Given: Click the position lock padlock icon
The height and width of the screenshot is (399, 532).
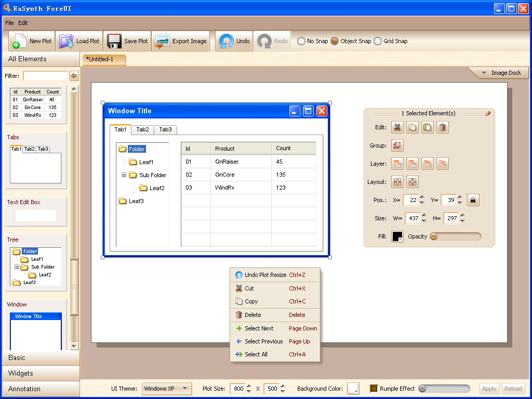Looking at the screenshot, I should pyautogui.click(x=473, y=200).
